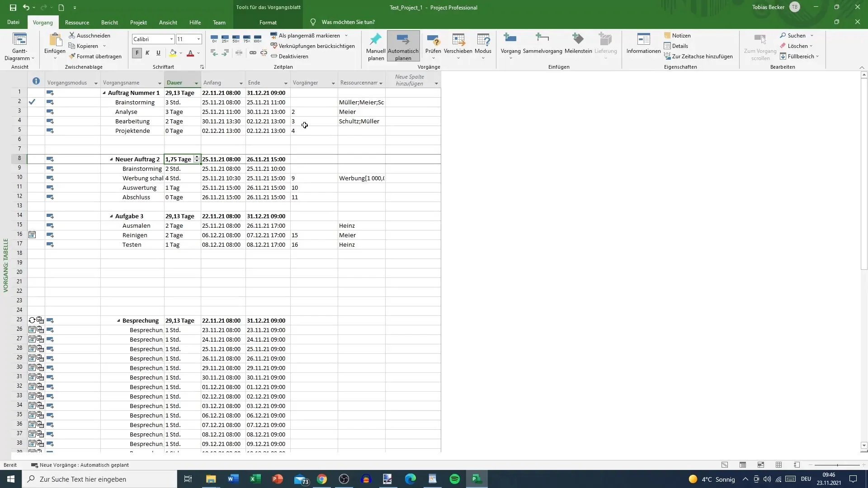The image size is (868, 488).
Task: Open Vorgänger column filter dropdown
Action: (333, 83)
